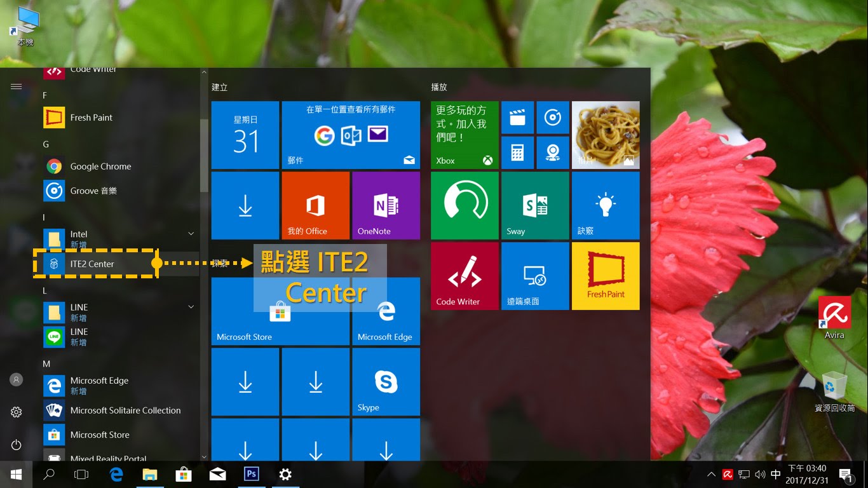Click the 建立 tile group title
868x488 pixels.
point(219,87)
